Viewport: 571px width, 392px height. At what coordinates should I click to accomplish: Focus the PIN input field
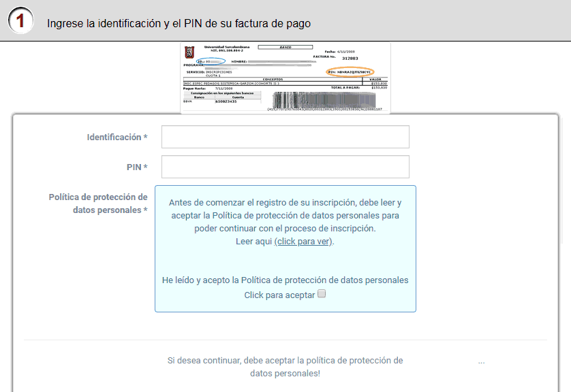285,167
